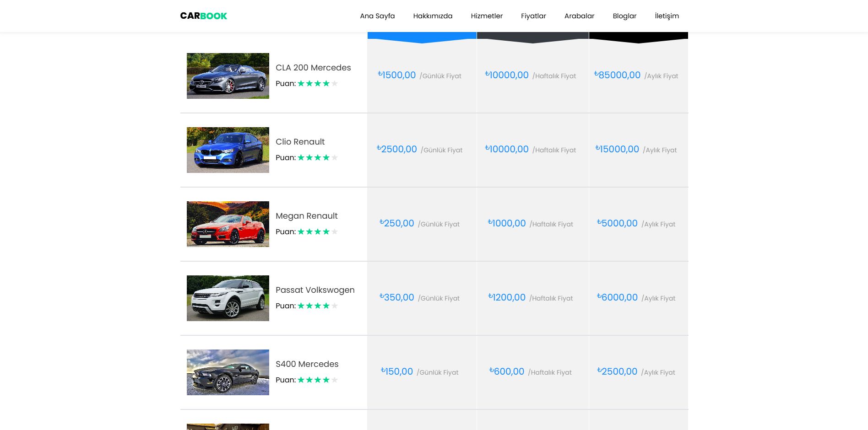The height and width of the screenshot is (430, 868).
Task: Select the fifth star for Clio Renault rating
Action: coord(335,157)
